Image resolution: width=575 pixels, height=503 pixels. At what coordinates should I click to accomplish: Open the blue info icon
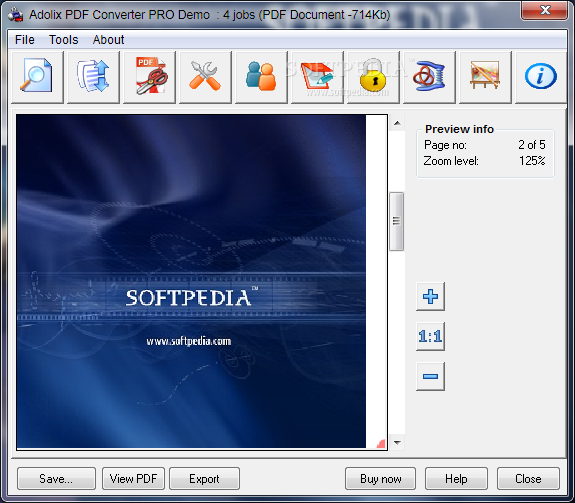(x=541, y=77)
